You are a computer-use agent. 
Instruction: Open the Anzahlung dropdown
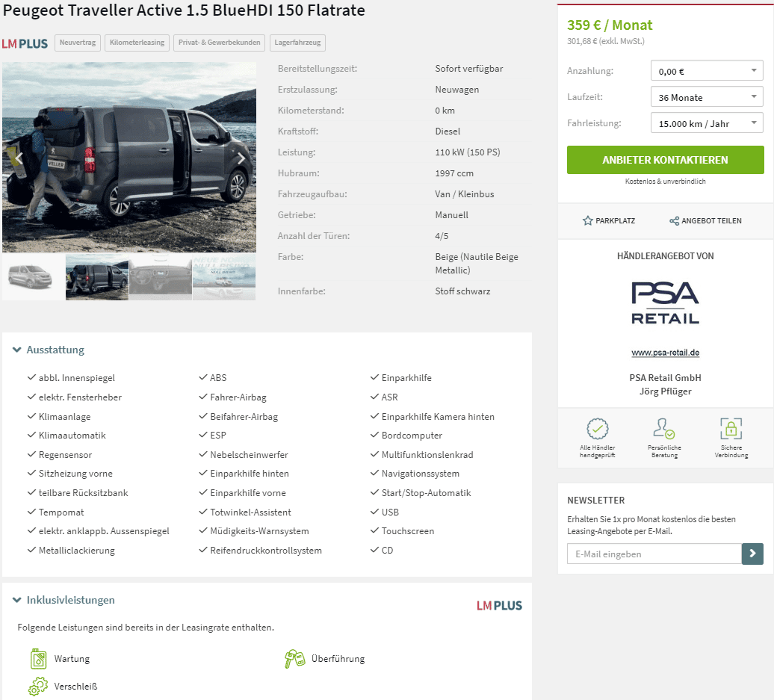pyautogui.click(x=707, y=70)
